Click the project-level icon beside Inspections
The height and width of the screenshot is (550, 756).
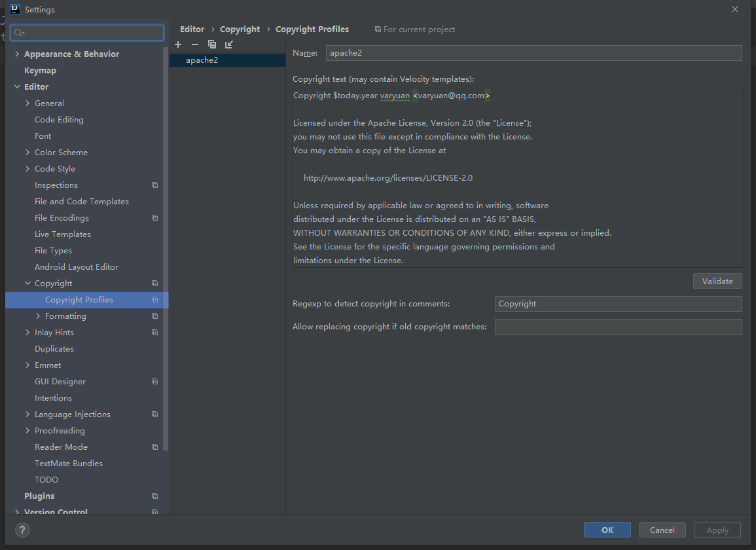154,185
